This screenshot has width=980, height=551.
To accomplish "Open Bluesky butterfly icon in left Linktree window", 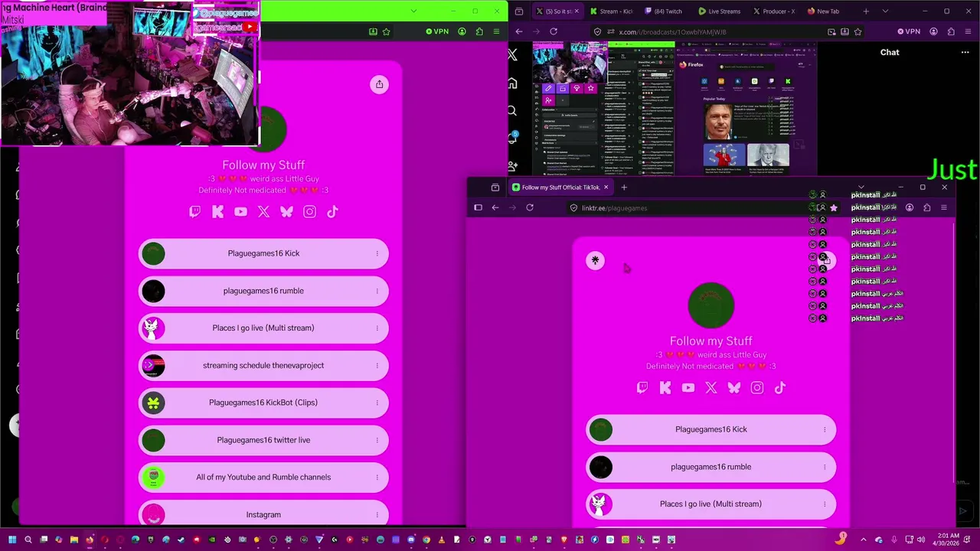I will (286, 212).
